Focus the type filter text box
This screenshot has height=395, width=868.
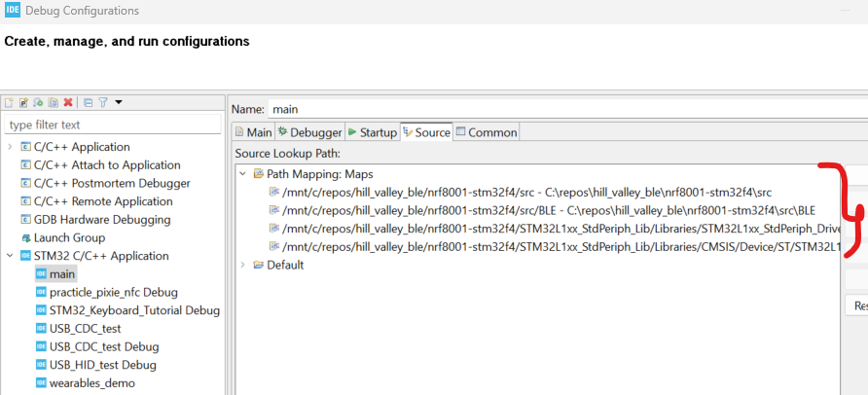click(x=112, y=125)
